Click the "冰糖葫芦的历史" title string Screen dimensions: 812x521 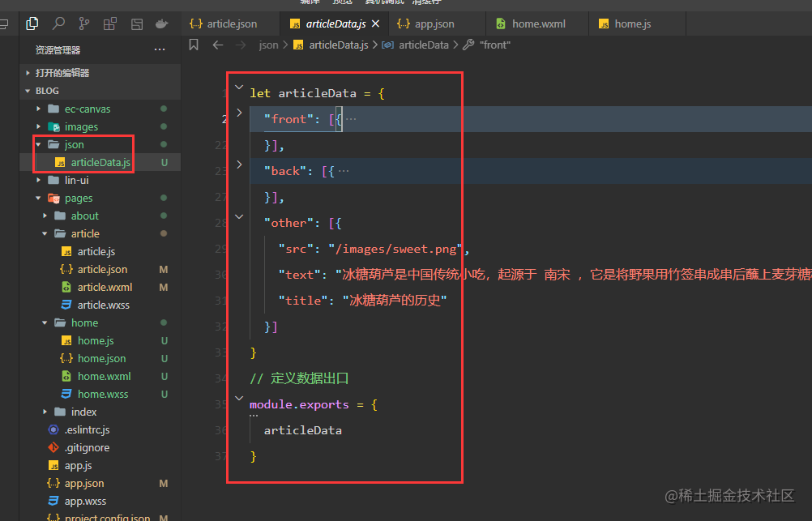(395, 301)
